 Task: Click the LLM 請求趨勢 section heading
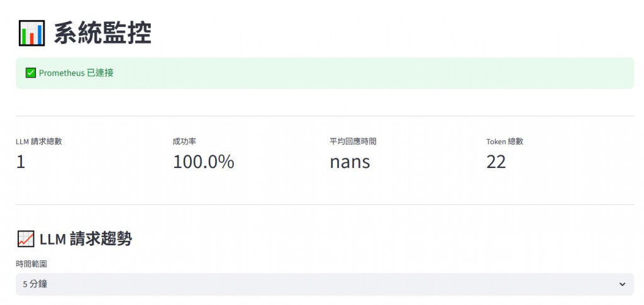86,239
